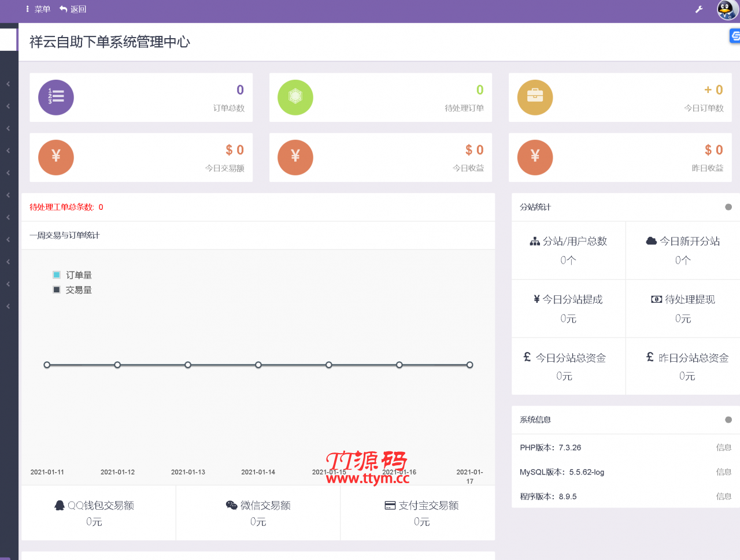The height and width of the screenshot is (560, 740).
Task: Click the card icon by 支付宝交易额
Action: coord(390,506)
